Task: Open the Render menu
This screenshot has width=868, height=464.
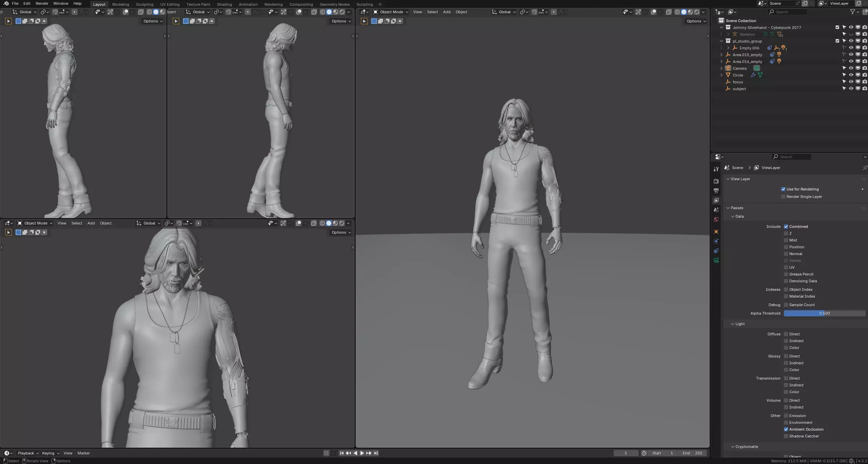Action: tap(42, 3)
